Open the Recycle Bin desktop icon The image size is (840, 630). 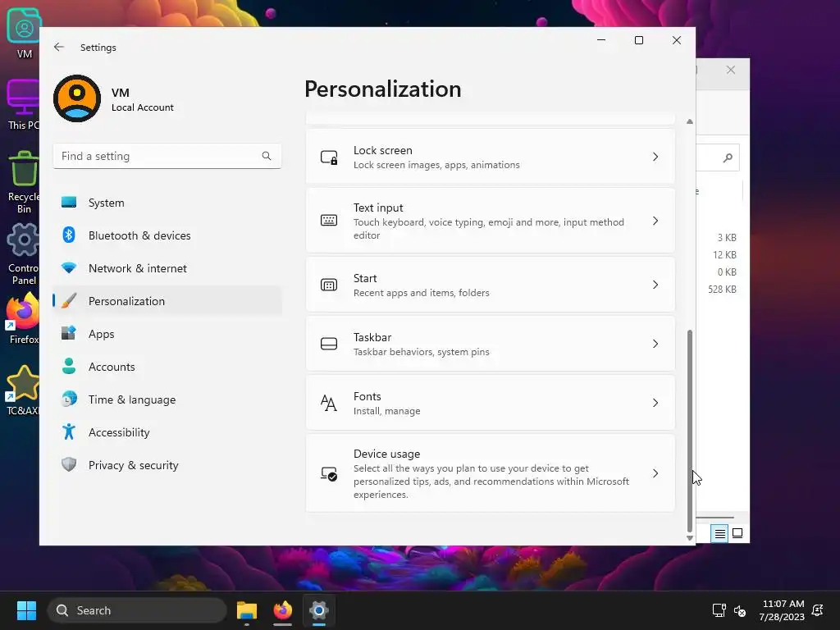24,181
